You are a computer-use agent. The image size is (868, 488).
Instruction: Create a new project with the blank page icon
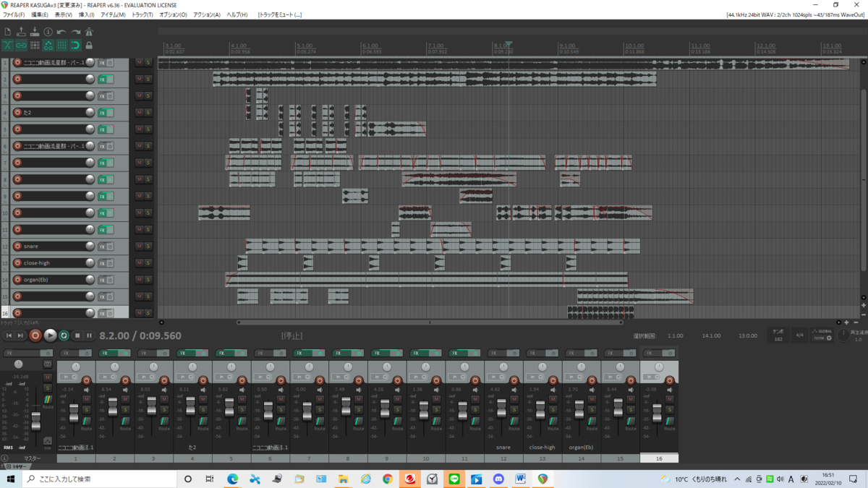point(8,32)
